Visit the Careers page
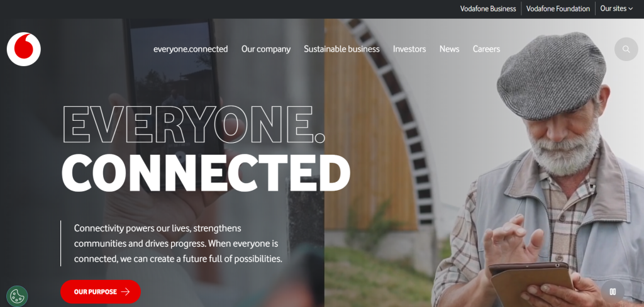The height and width of the screenshot is (307, 644). tap(486, 49)
